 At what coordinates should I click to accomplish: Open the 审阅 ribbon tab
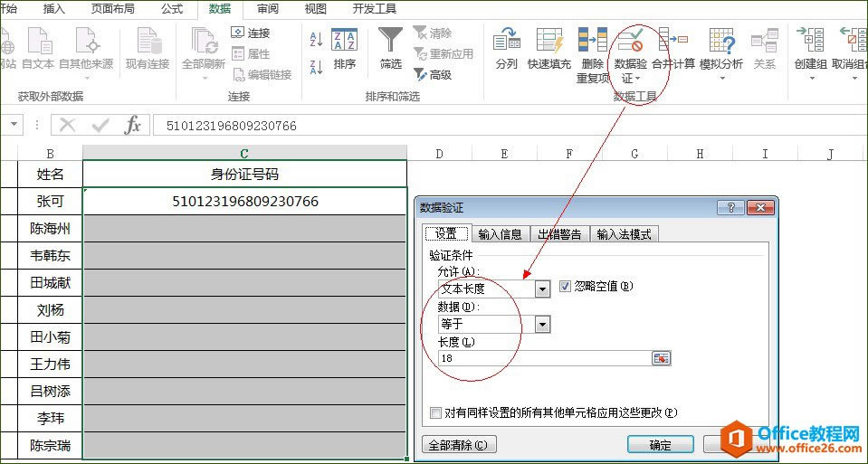(x=267, y=9)
